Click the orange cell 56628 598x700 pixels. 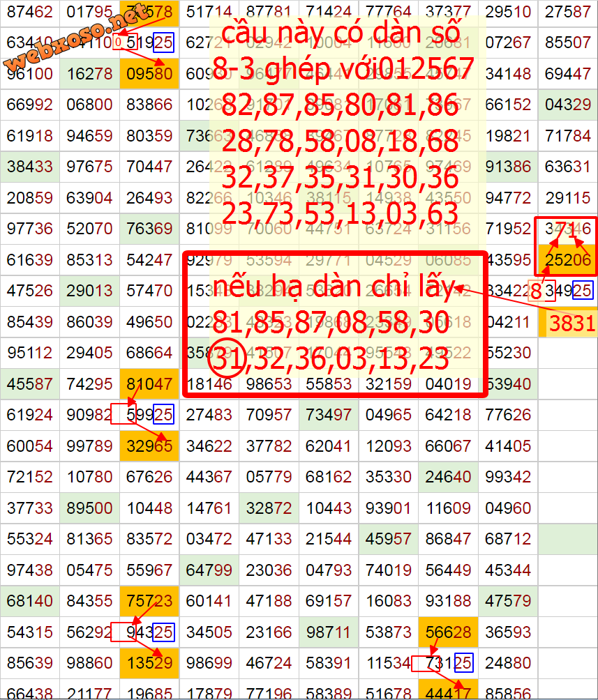(448, 632)
